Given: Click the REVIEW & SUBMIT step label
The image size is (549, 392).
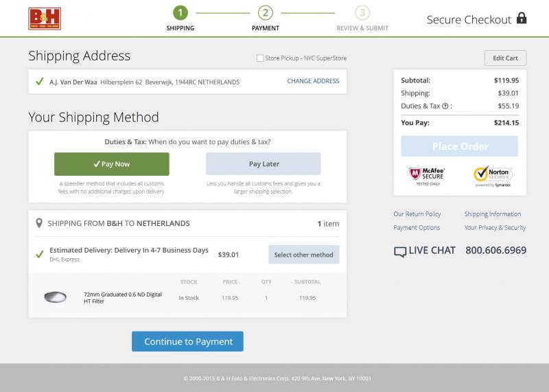Looking at the screenshot, I should [x=362, y=28].
